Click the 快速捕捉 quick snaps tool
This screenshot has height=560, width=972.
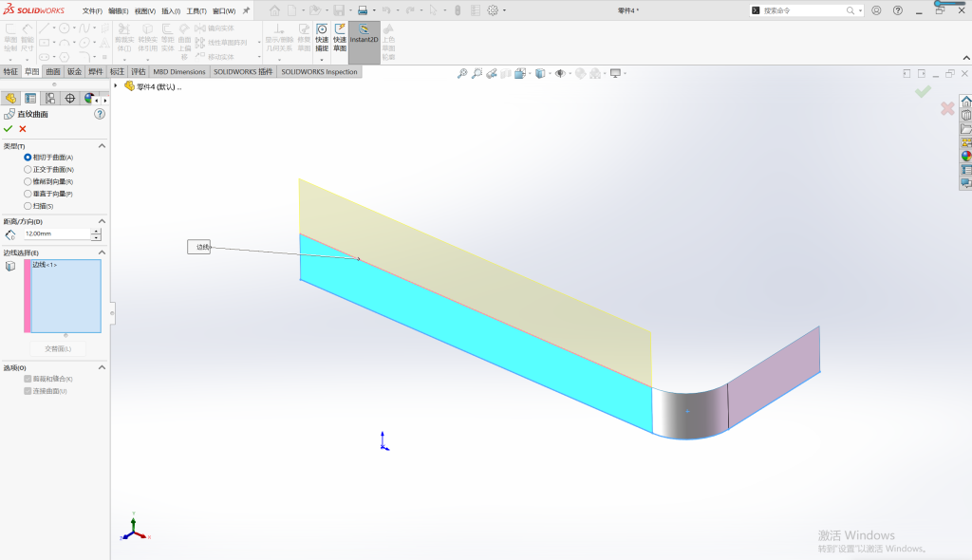(x=322, y=39)
